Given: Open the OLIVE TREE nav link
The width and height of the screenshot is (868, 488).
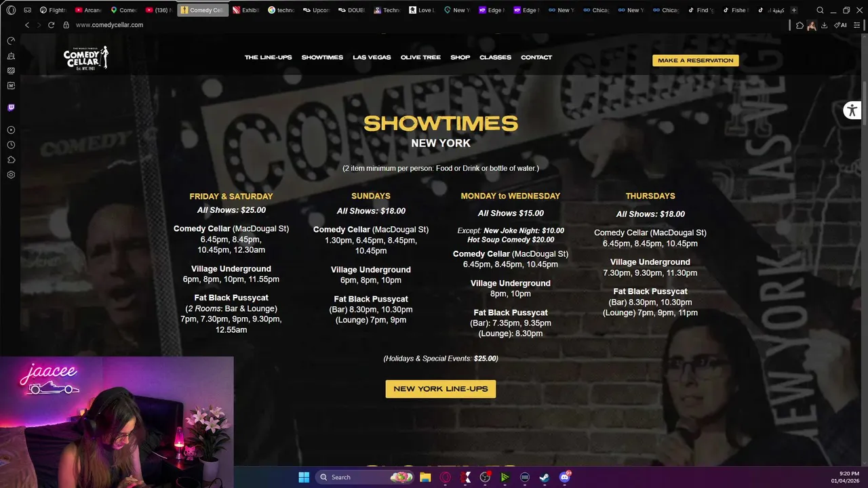Looking at the screenshot, I should coord(420,58).
